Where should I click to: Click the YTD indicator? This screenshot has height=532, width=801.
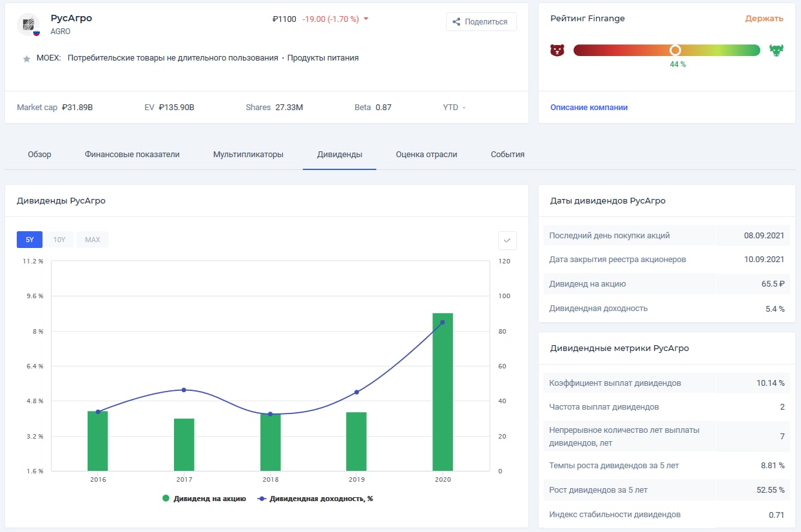click(454, 108)
